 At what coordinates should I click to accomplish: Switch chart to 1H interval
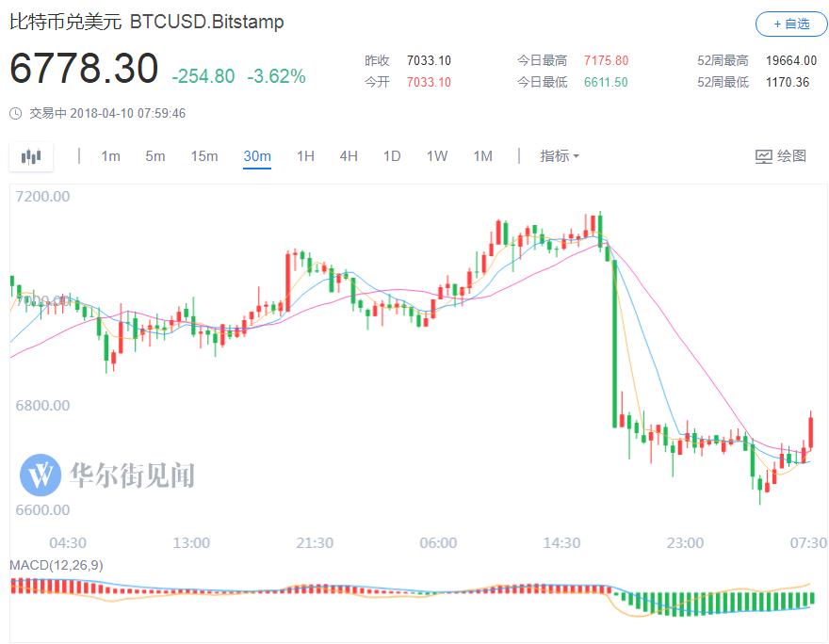(x=305, y=156)
